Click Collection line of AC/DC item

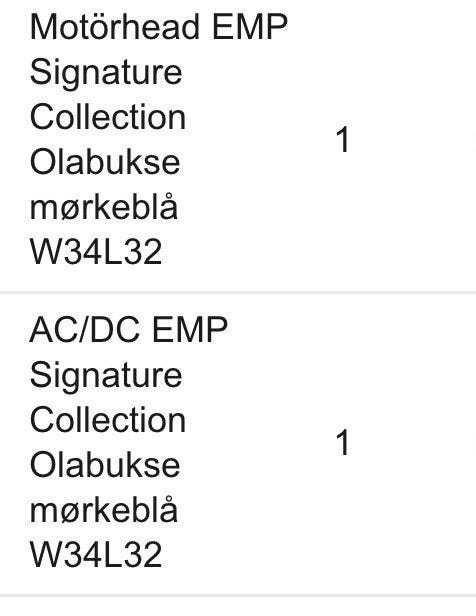click(x=108, y=420)
